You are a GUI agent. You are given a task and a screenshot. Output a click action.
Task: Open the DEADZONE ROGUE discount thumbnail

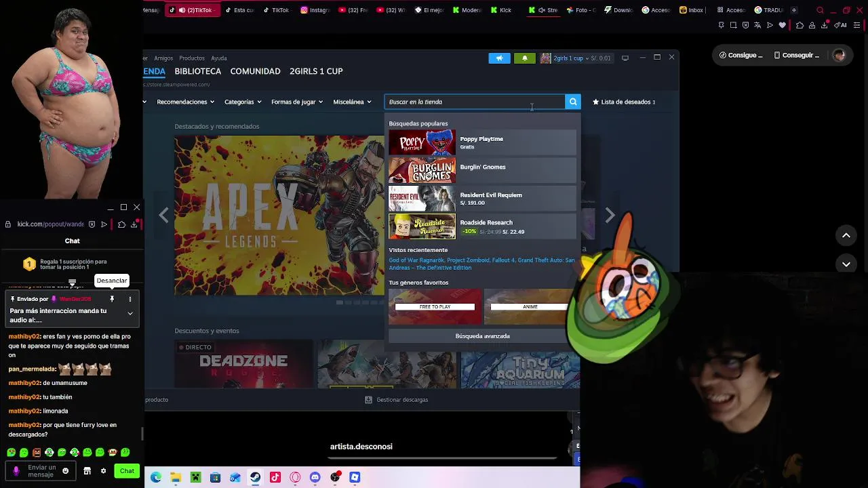(243, 365)
